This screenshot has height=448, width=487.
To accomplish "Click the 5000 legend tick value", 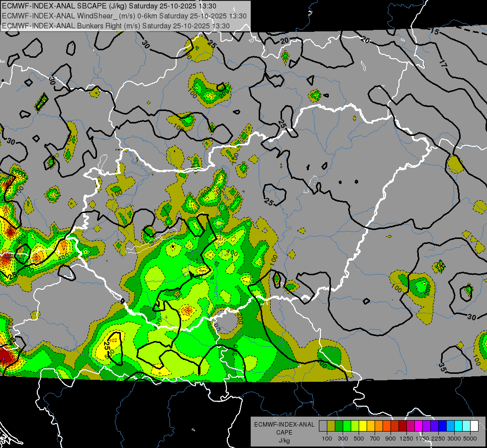I will [x=470, y=439].
